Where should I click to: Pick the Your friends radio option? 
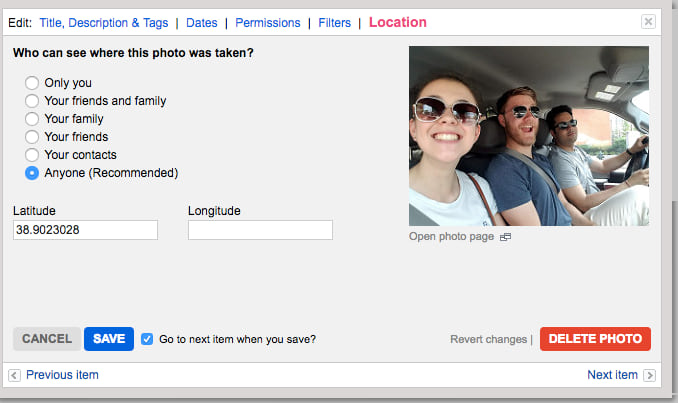pyautogui.click(x=32, y=137)
